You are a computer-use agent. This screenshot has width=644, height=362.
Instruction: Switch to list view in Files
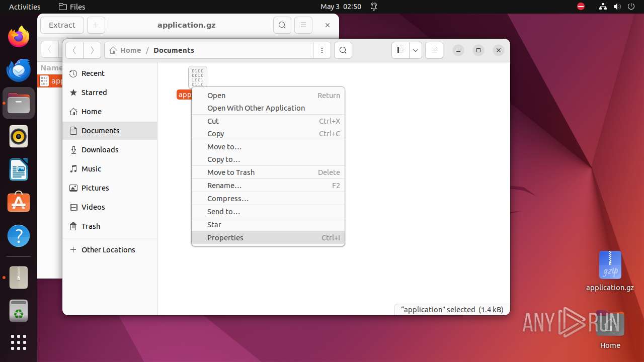point(400,50)
